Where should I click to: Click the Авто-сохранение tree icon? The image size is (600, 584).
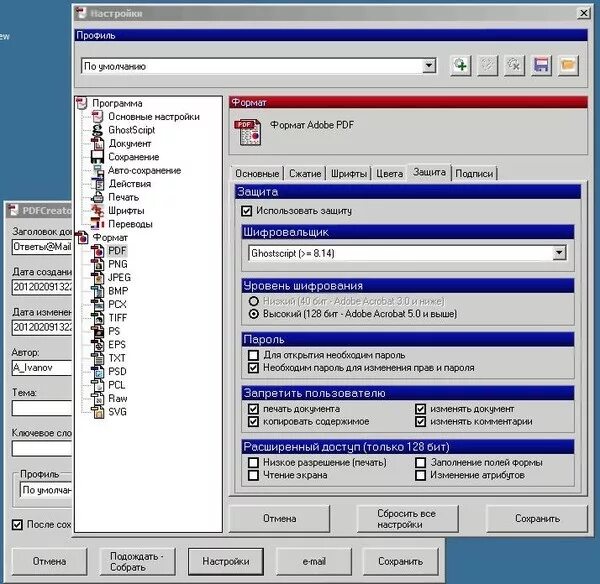pos(98,170)
